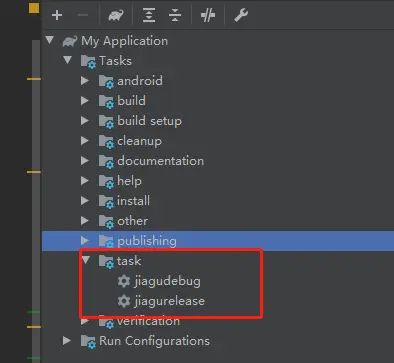Viewport: 394px width, 363px height.
Task: Collapse the Tasks node arrow
Action: click(x=68, y=60)
